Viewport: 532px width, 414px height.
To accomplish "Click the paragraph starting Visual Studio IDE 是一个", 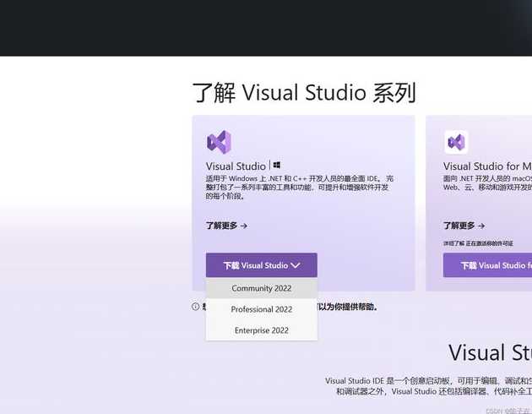I will 428,386.
